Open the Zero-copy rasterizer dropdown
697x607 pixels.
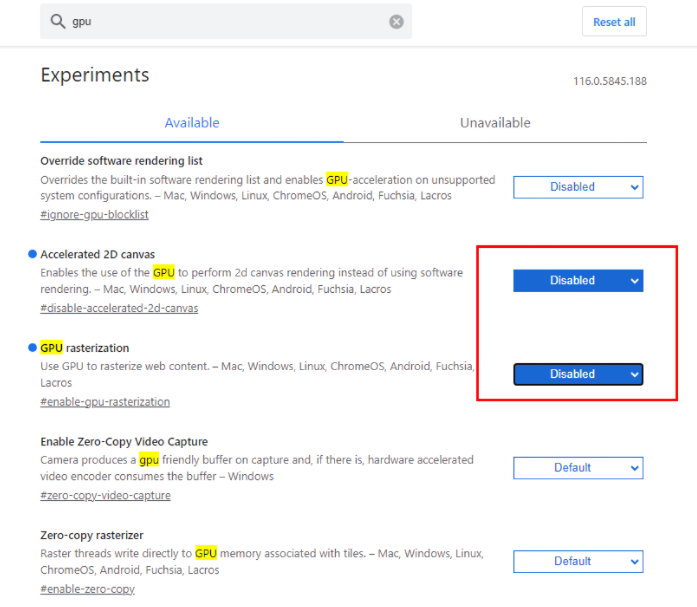pyautogui.click(x=578, y=561)
